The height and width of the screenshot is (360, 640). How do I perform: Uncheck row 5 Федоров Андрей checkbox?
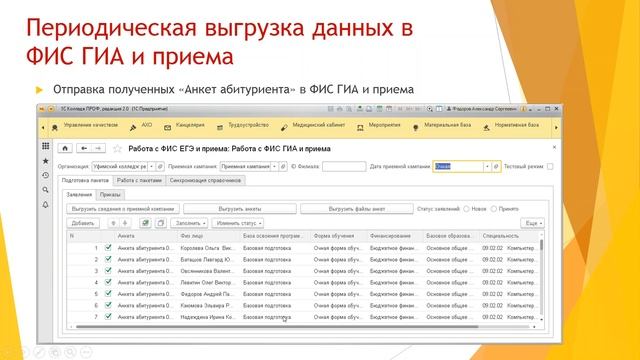pyautogui.click(x=108, y=293)
